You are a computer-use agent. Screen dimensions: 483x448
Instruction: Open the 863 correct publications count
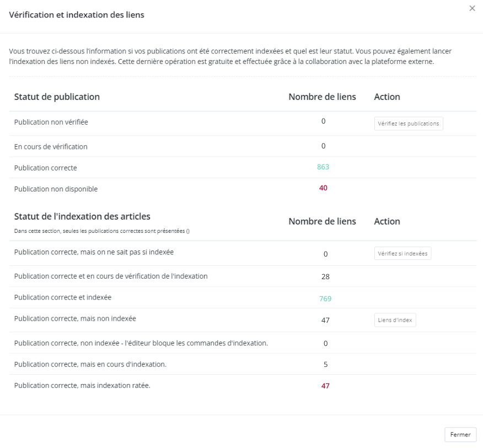coord(323,167)
